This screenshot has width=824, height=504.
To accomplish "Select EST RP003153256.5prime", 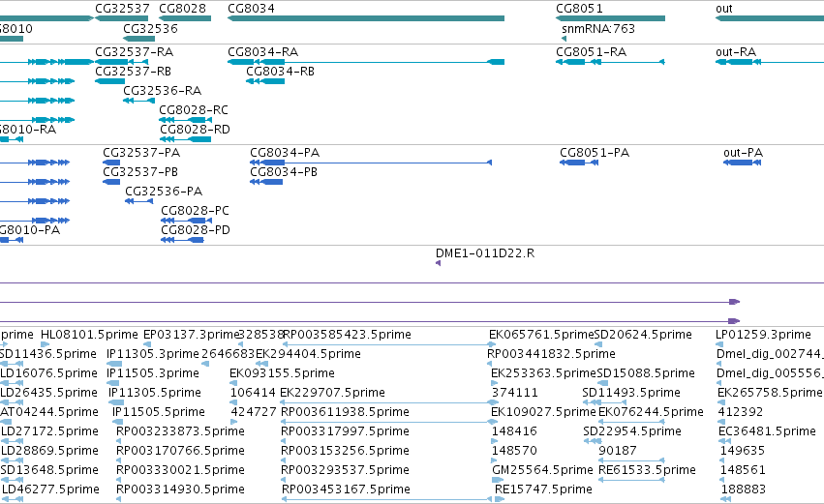I will tap(346, 452).
